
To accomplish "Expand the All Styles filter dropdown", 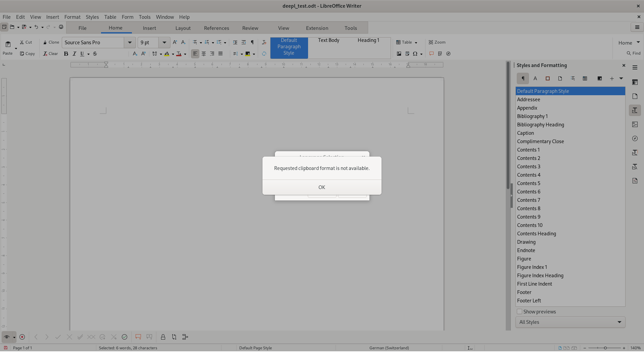I will 570,322.
